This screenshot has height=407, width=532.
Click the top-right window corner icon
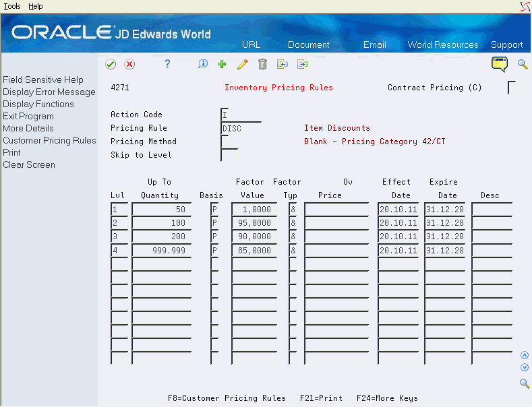coord(525,7)
